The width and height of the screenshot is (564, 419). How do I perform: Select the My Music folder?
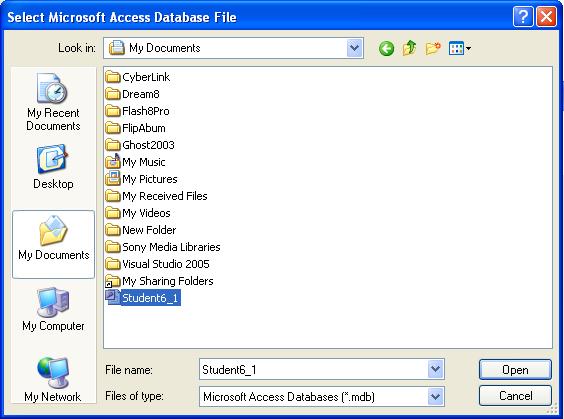pyautogui.click(x=136, y=162)
